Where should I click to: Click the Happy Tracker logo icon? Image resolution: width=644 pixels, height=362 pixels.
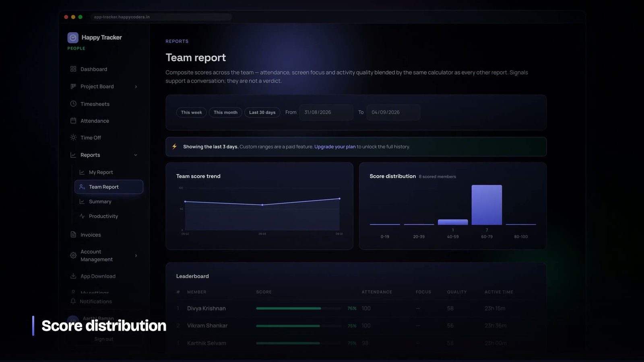point(73,37)
